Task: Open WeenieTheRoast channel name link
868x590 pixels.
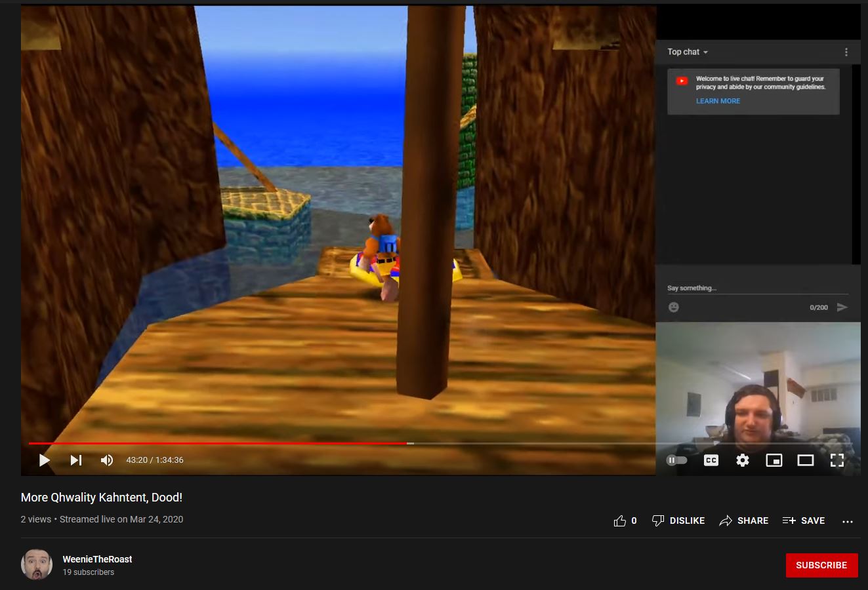Action: tap(97, 559)
